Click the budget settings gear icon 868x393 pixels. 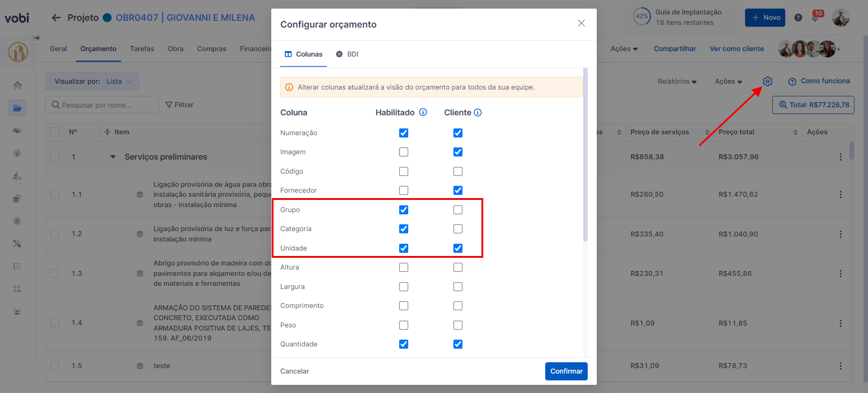(x=767, y=81)
